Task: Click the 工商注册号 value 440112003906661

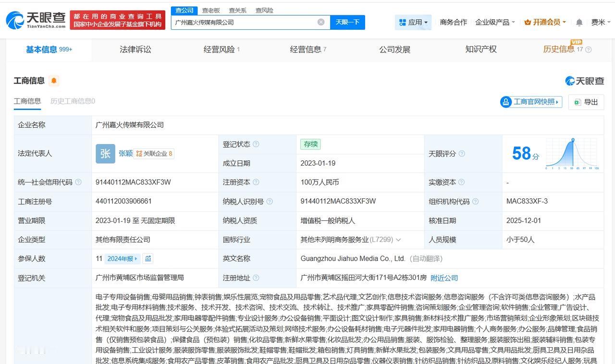Action: click(124, 201)
